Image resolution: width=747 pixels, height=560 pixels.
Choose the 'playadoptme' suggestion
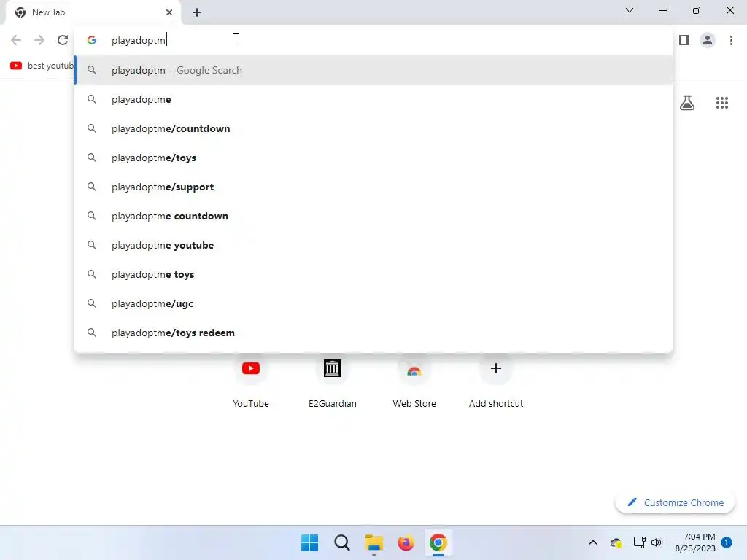(x=373, y=99)
